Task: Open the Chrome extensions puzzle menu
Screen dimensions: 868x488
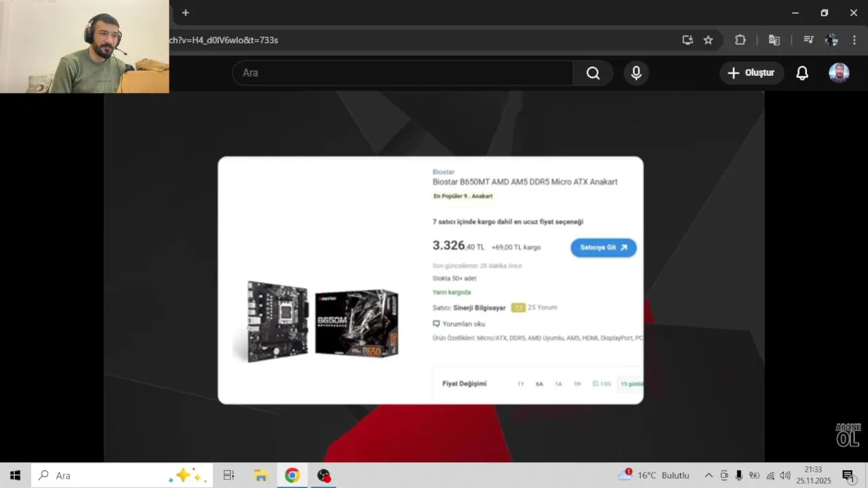Action: pos(741,40)
